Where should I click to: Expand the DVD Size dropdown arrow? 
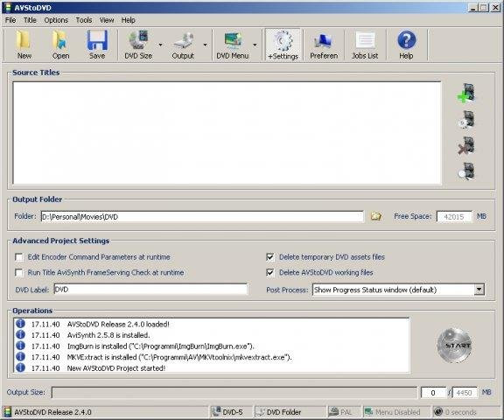[160, 45]
